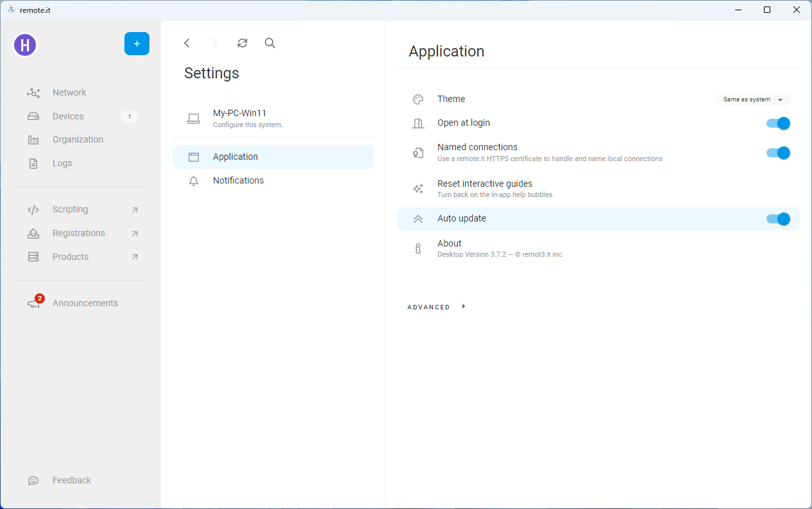The image size is (812, 509).
Task: Open the purple H account avatar
Action: coord(25,45)
